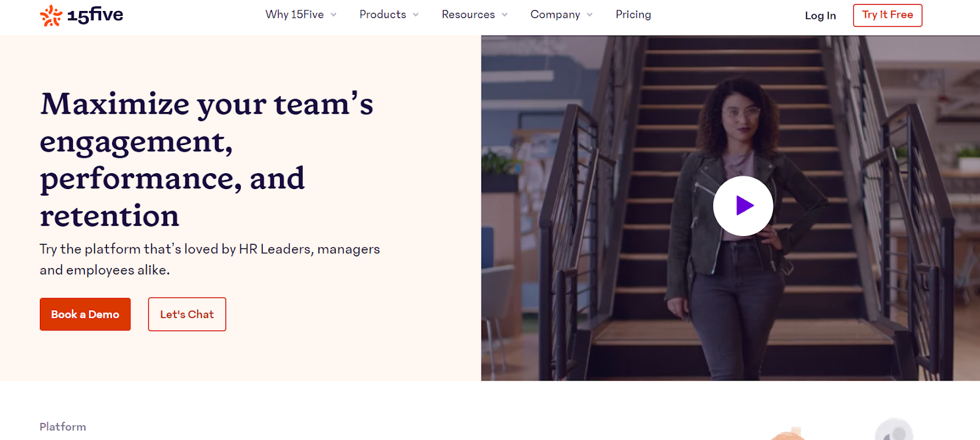Open the Company menu

click(555, 15)
